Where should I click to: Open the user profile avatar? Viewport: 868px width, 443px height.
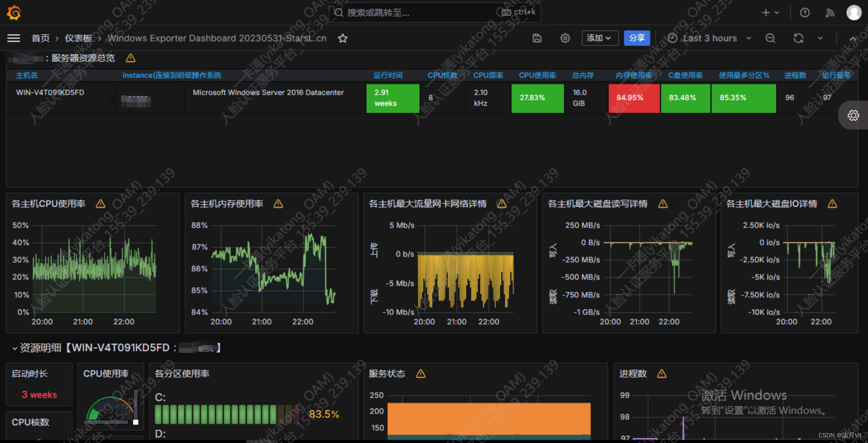(x=854, y=12)
